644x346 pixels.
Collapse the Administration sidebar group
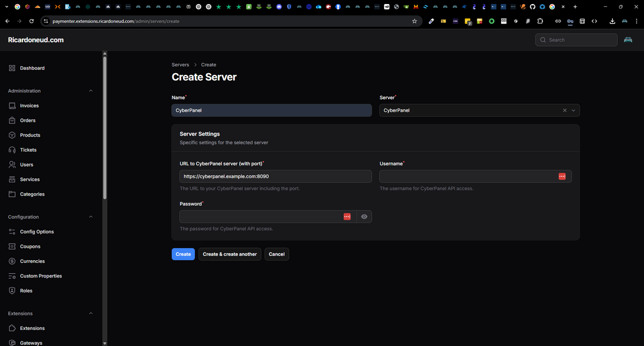(91, 91)
